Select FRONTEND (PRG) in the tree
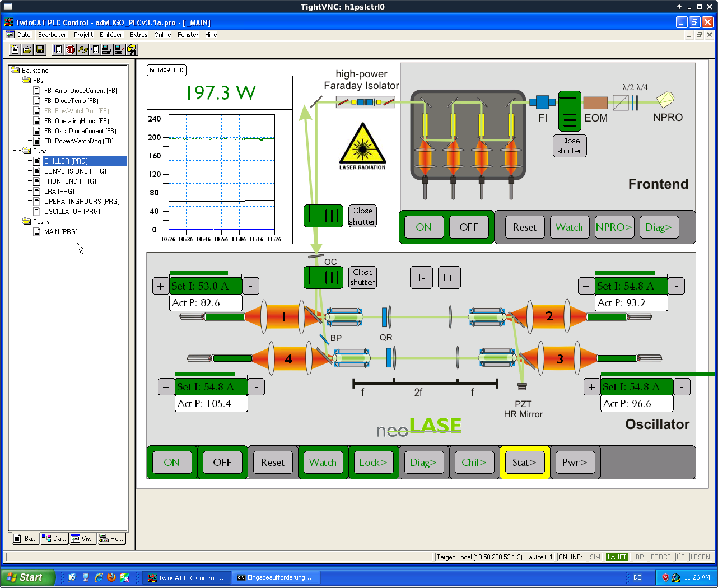The height and width of the screenshot is (588, 718). (x=70, y=181)
